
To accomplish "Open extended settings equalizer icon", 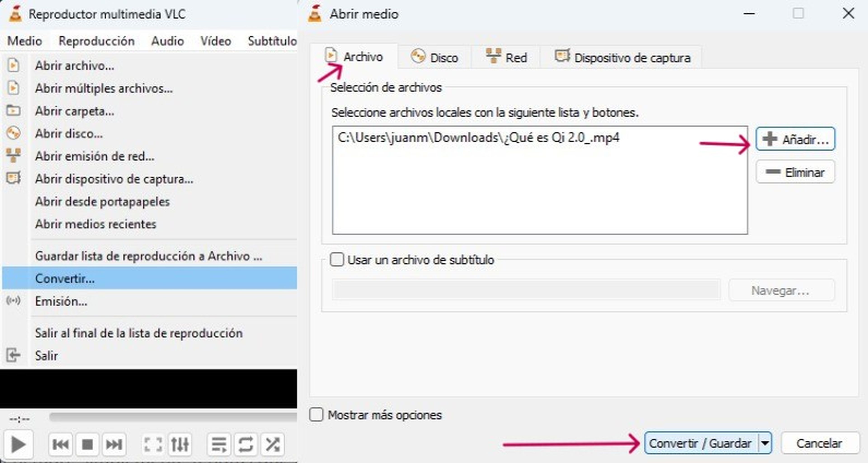I will tap(180, 444).
